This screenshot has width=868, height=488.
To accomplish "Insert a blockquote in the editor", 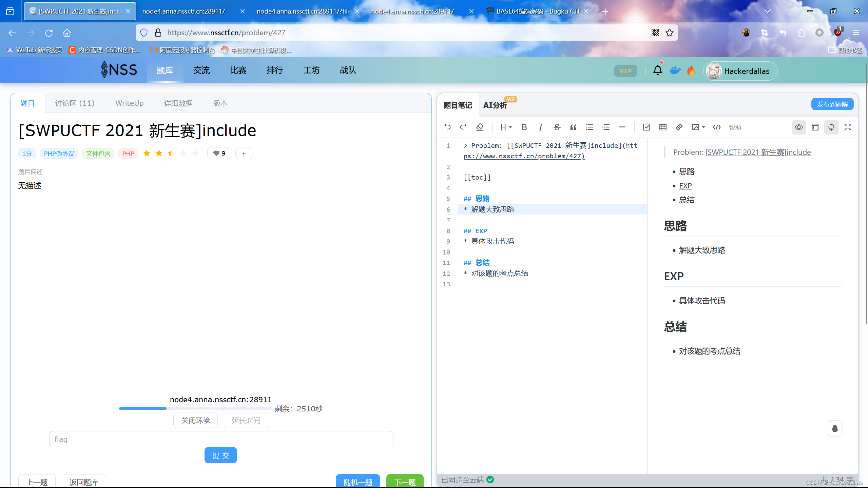I will pos(573,127).
